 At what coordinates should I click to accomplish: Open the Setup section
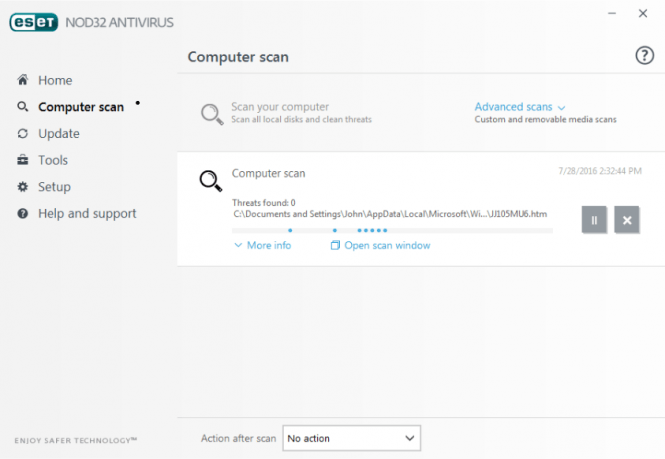(54, 187)
